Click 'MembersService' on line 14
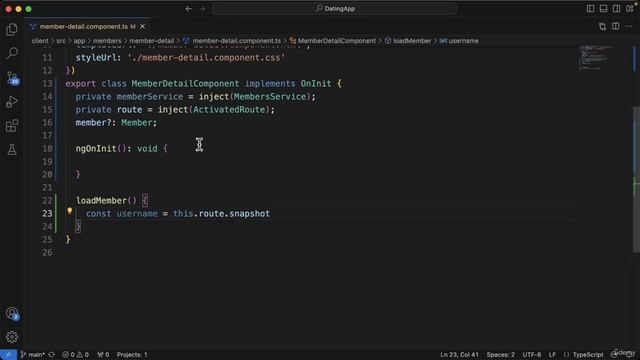 pyautogui.click(x=270, y=97)
